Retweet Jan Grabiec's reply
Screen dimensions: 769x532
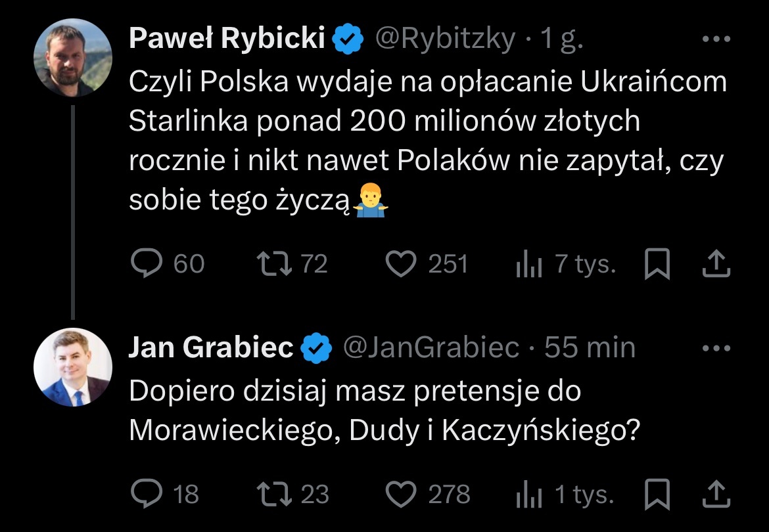pyautogui.click(x=271, y=494)
